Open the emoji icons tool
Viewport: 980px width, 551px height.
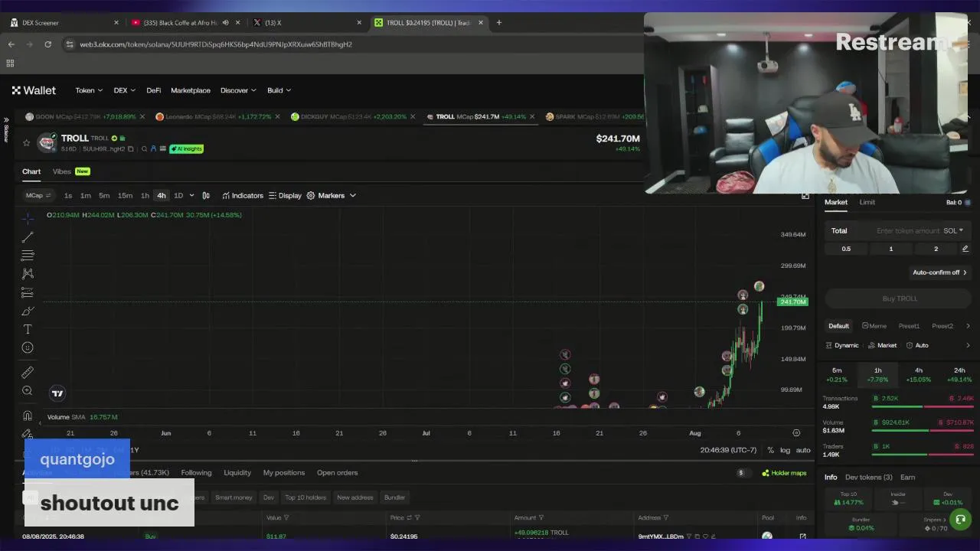tap(28, 347)
